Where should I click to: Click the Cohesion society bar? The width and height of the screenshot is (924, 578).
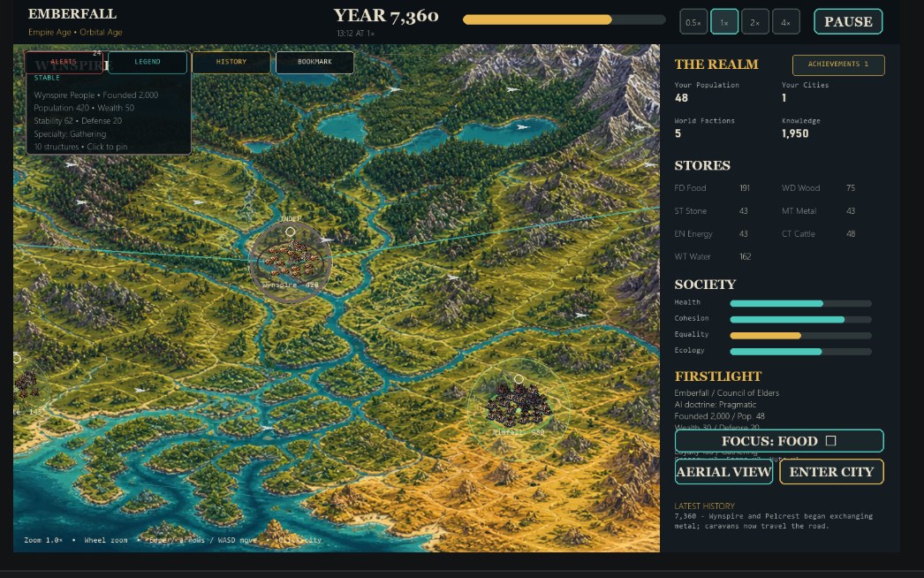coord(800,319)
